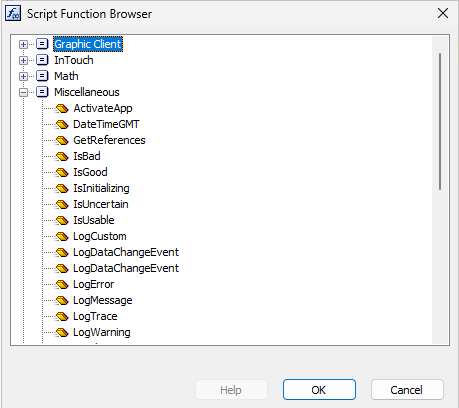The width and height of the screenshot is (459, 408).
Task: Click the DateTimeGMT function icon
Action: (62, 124)
